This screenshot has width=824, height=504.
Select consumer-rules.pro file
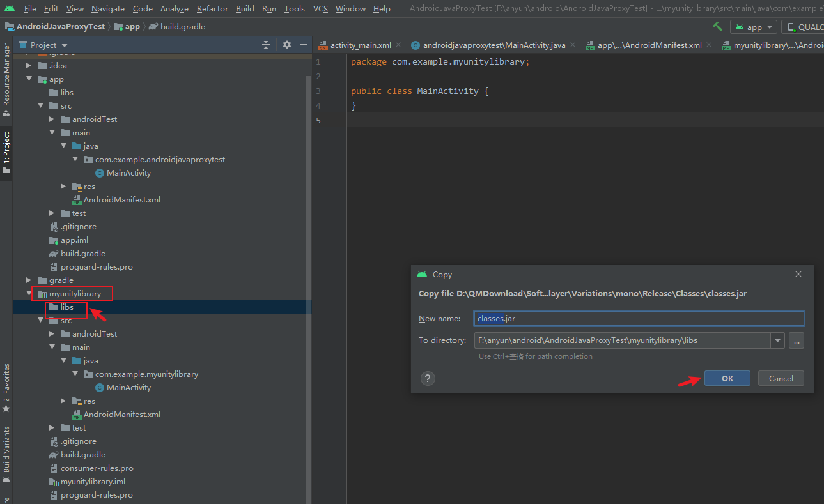[x=91, y=468]
